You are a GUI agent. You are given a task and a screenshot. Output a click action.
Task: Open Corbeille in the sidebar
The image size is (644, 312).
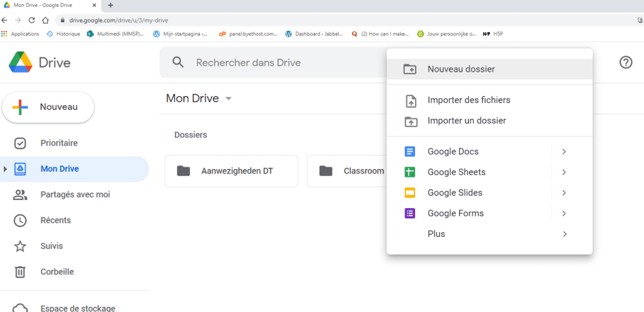click(74, 272)
